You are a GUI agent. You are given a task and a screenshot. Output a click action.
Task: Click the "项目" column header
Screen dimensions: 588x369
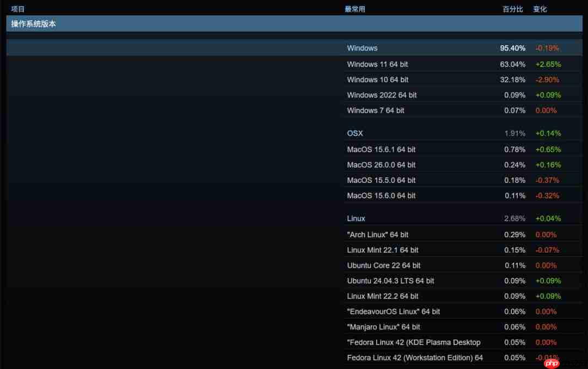point(17,9)
